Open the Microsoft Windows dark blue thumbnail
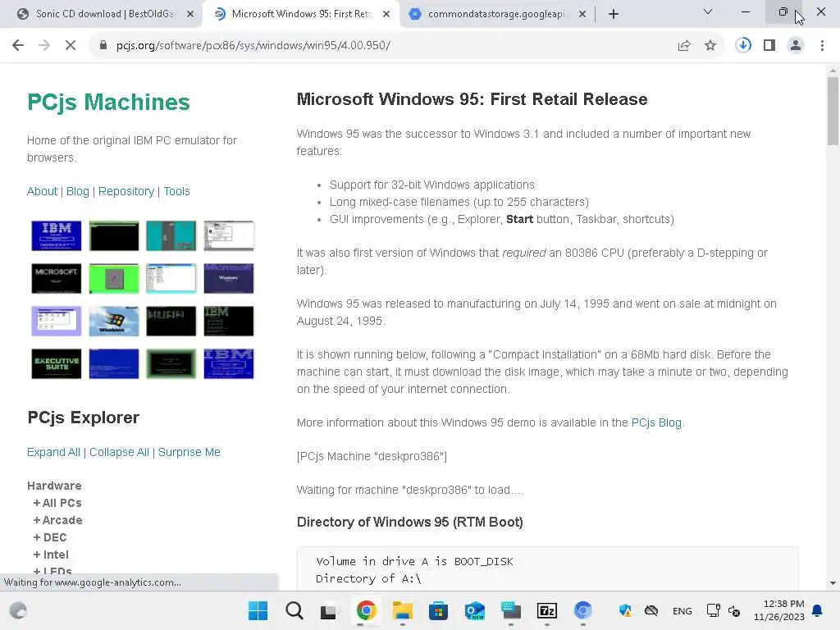The height and width of the screenshot is (630, 840). pos(229,279)
